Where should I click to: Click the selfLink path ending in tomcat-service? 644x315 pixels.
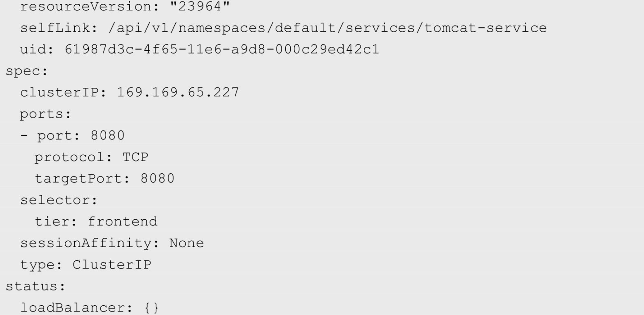click(327, 28)
